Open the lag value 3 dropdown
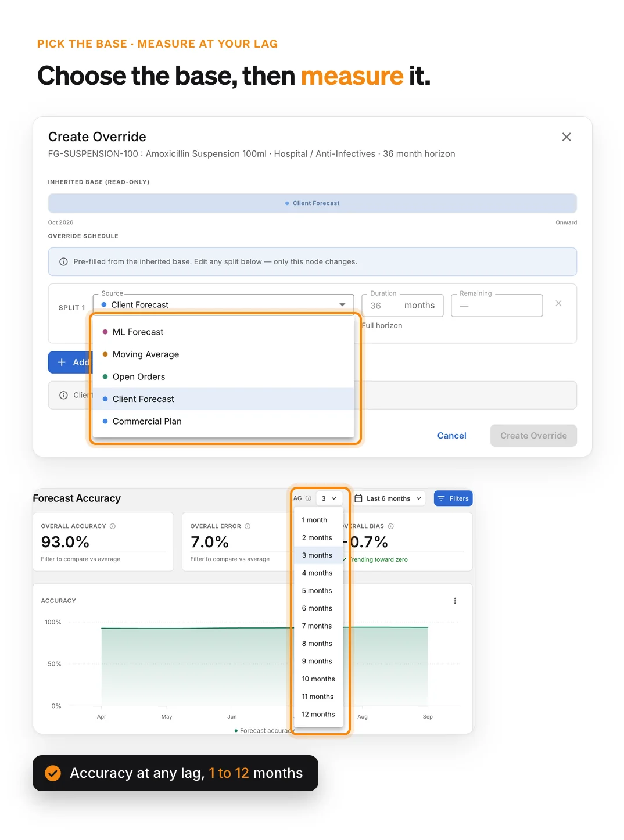This screenshot has width=624, height=840. [329, 498]
